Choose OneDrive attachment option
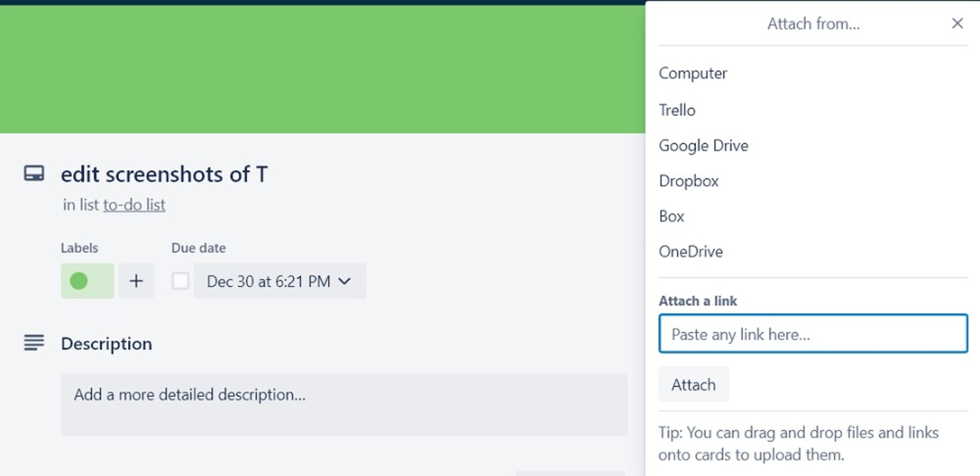Image resolution: width=980 pixels, height=476 pixels. tap(691, 252)
